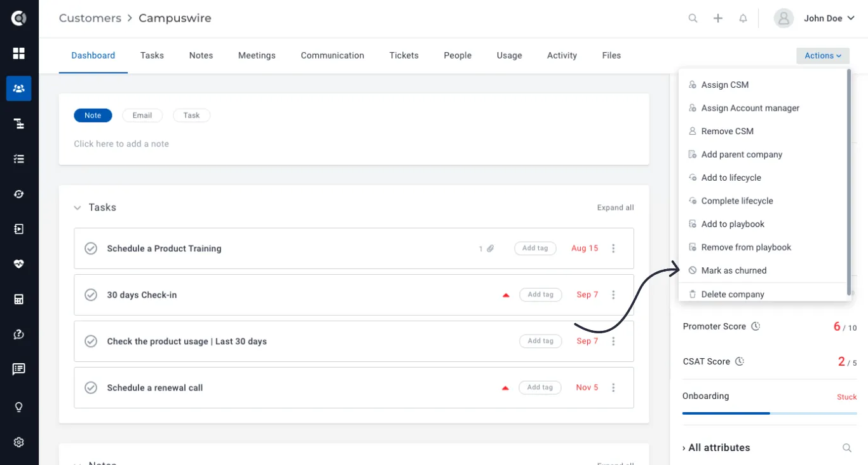This screenshot has height=465, width=868.
Task: Collapse the Tasks section chevron
Action: [x=78, y=207]
